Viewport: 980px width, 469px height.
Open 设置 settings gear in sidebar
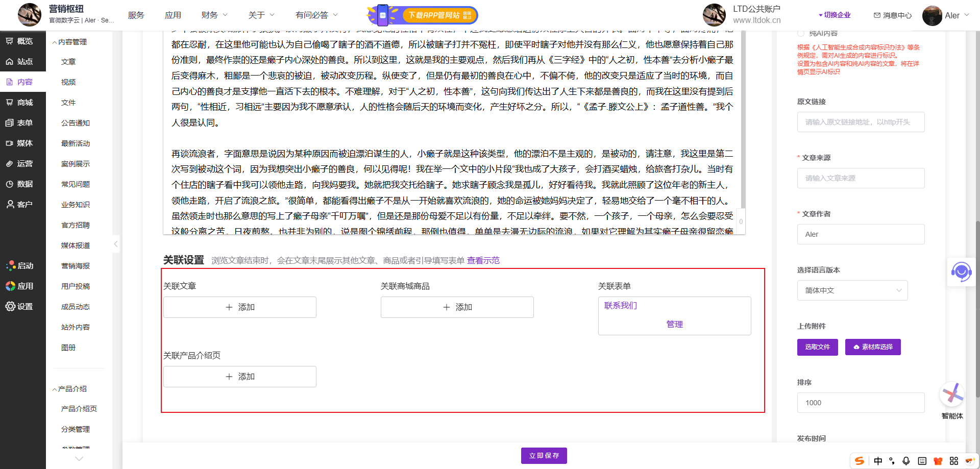click(19, 307)
